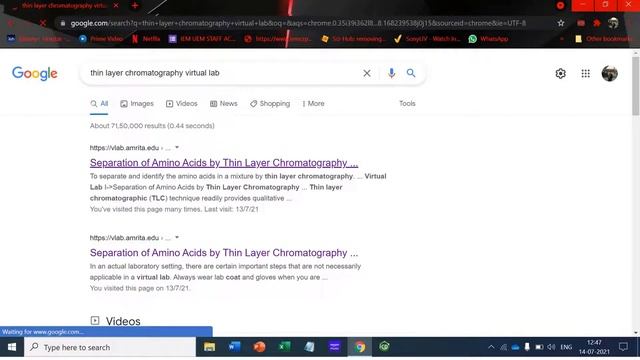Open second Separation of Amino Acids result
This screenshot has width=640, height=360.
[x=224, y=253]
